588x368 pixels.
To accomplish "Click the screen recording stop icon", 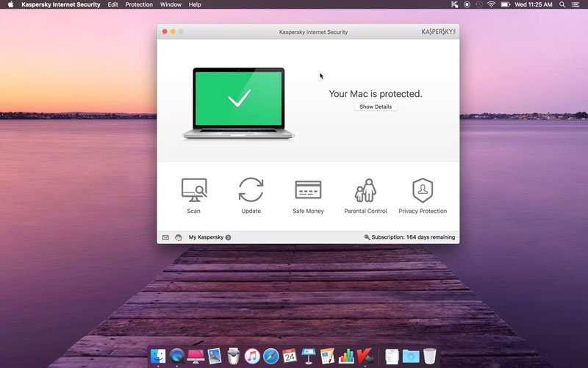I will pyautogui.click(x=467, y=4).
